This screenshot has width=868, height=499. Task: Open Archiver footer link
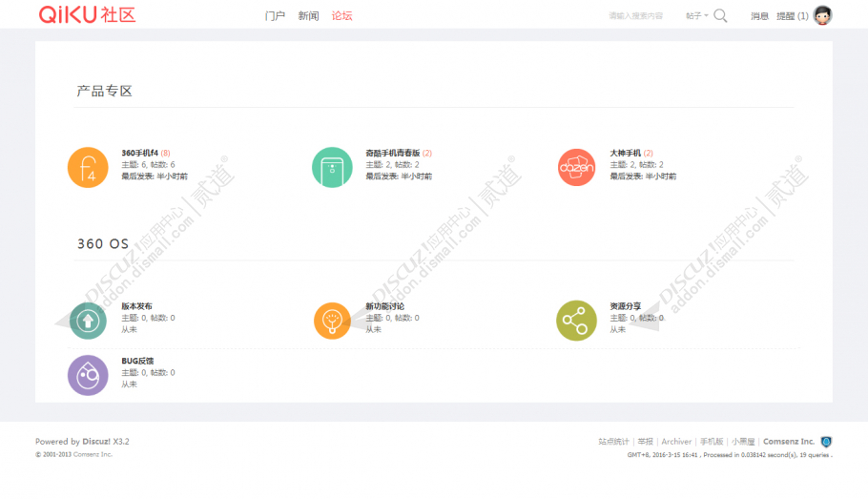(676, 442)
